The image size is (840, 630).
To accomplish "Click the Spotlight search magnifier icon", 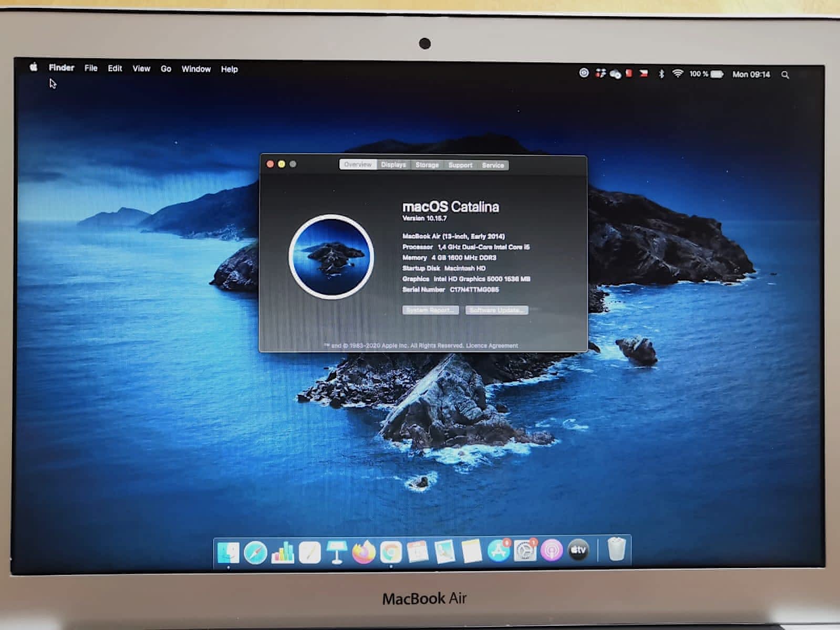I will coord(785,75).
